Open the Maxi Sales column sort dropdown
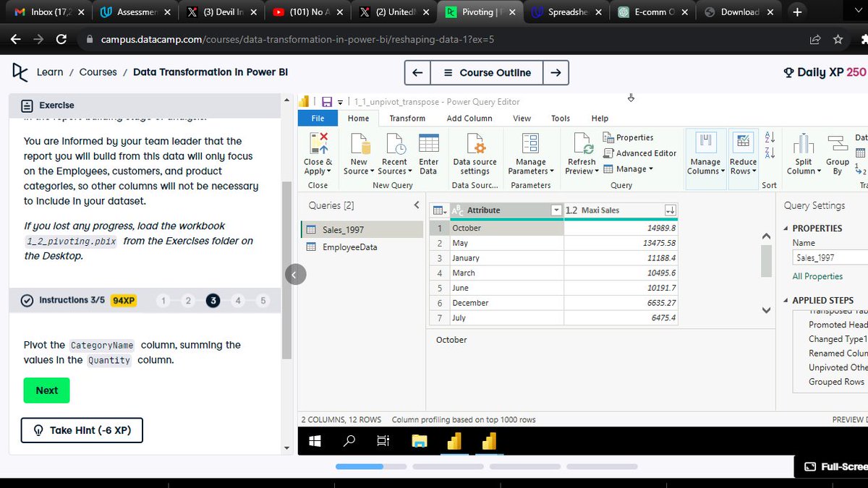868x488 pixels. 671,210
